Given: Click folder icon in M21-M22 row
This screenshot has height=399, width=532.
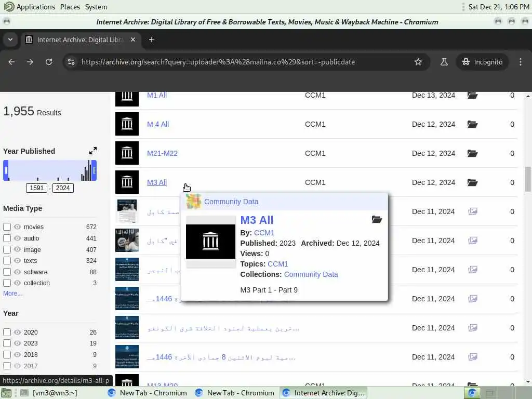Looking at the screenshot, I should (472, 153).
